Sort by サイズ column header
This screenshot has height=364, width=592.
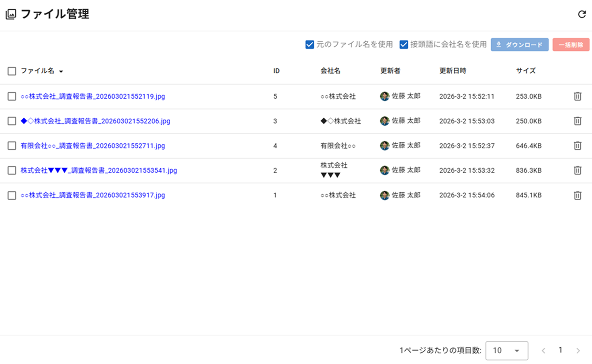(x=525, y=71)
